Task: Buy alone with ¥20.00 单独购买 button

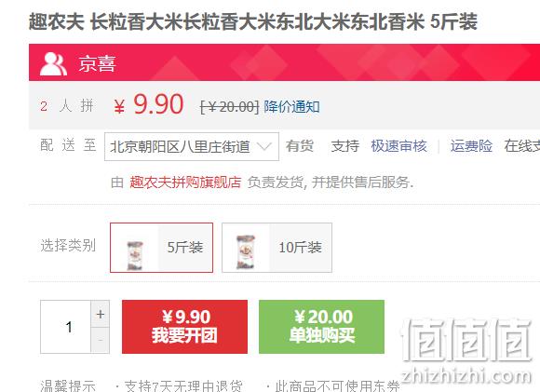Action: pyautogui.click(x=321, y=327)
